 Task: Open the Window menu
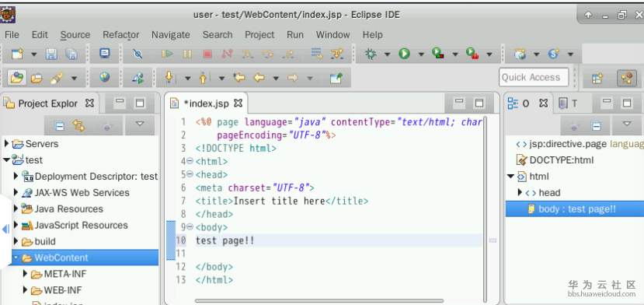click(332, 35)
